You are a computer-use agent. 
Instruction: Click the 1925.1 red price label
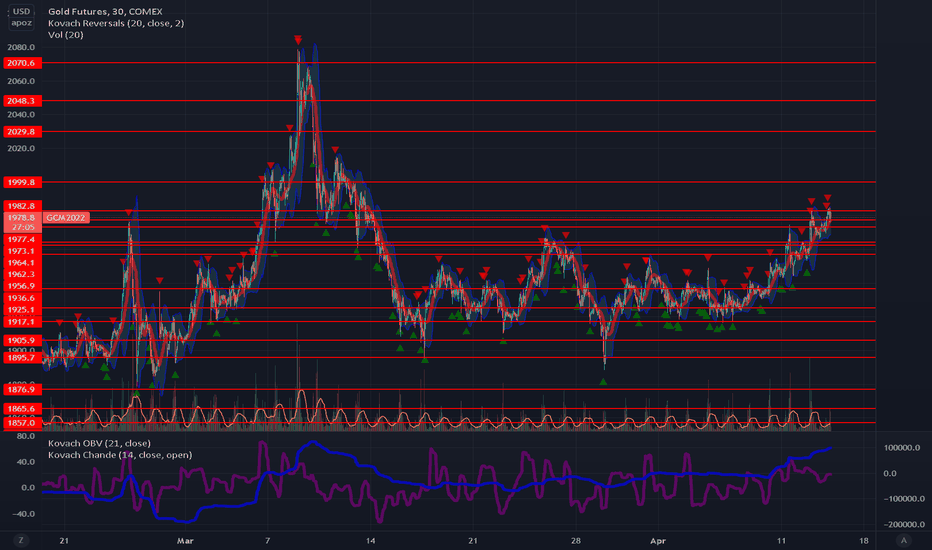click(21, 310)
